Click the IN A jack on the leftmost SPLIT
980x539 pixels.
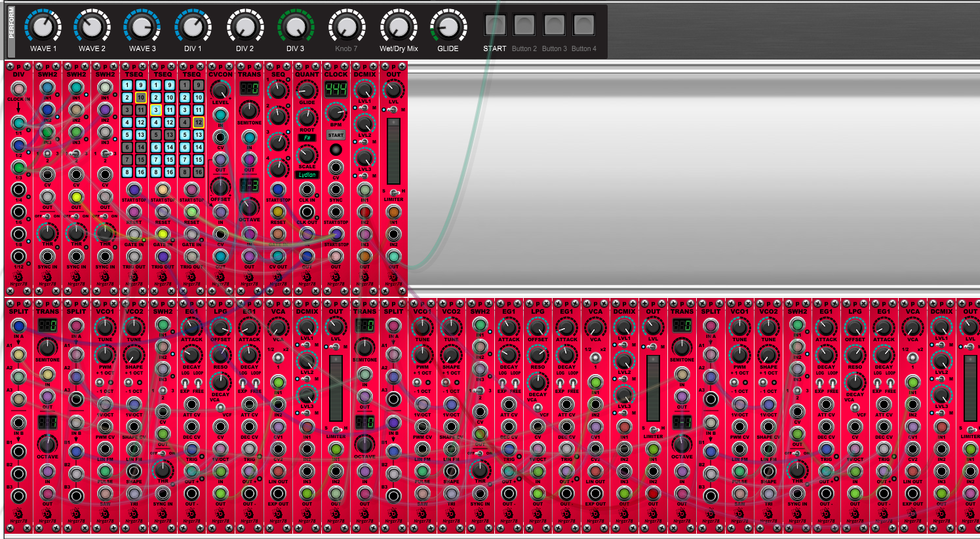point(18,325)
